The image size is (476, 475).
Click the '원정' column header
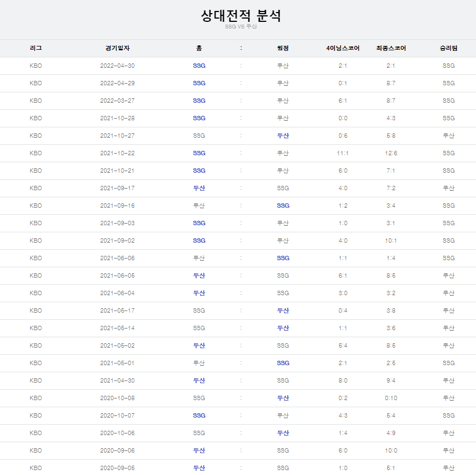click(283, 48)
